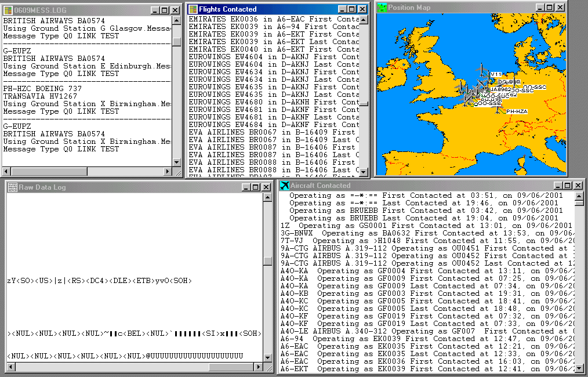
Task: Click the 'Using Ground Station G Glasgow' line
Action: coord(87,28)
